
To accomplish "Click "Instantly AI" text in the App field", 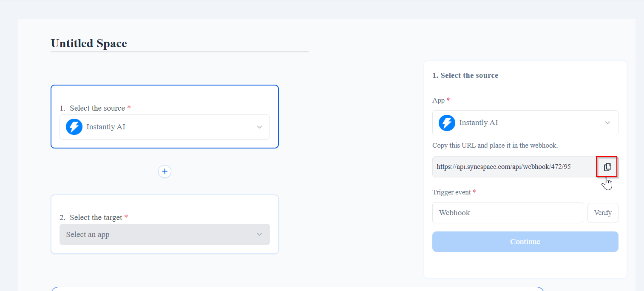I will click(479, 123).
